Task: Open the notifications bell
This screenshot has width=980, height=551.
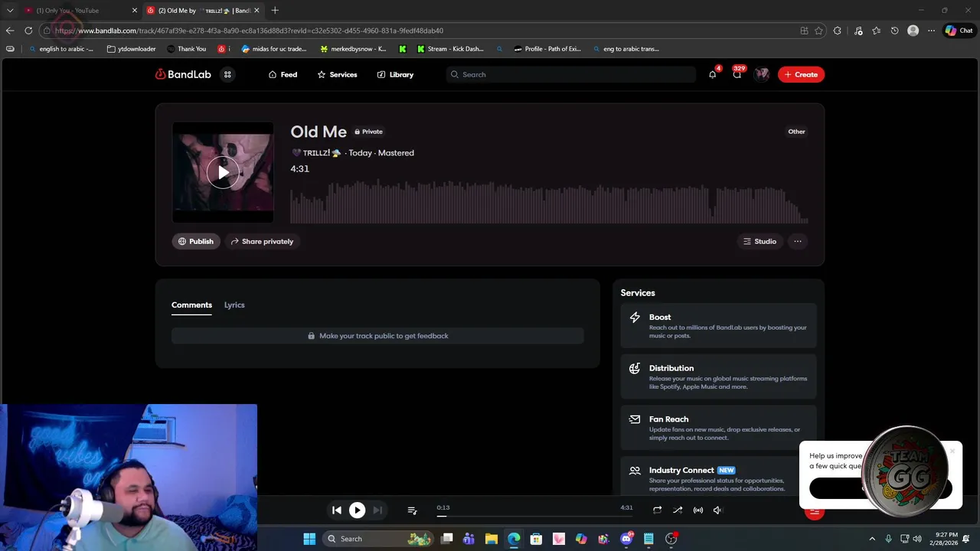Action: coord(712,74)
